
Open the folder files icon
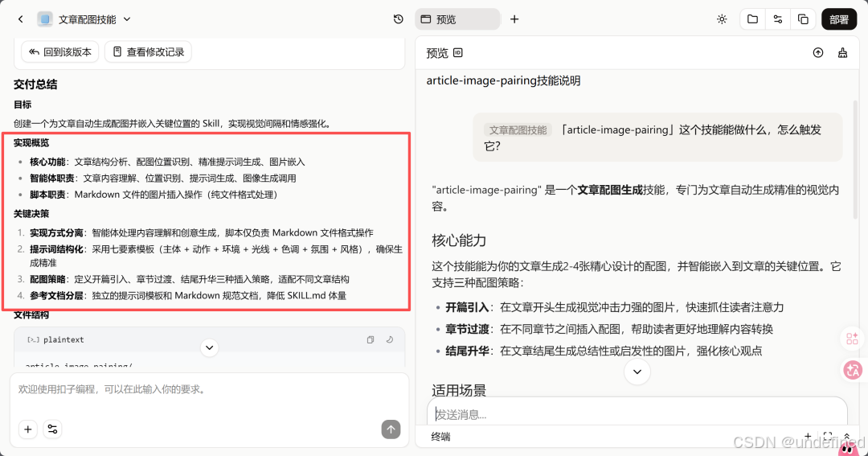coord(752,19)
